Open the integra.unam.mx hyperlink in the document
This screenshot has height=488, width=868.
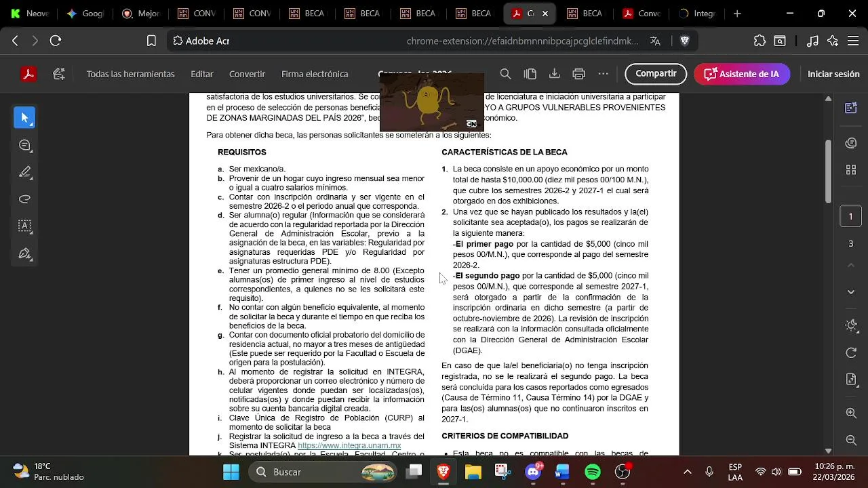(349, 445)
